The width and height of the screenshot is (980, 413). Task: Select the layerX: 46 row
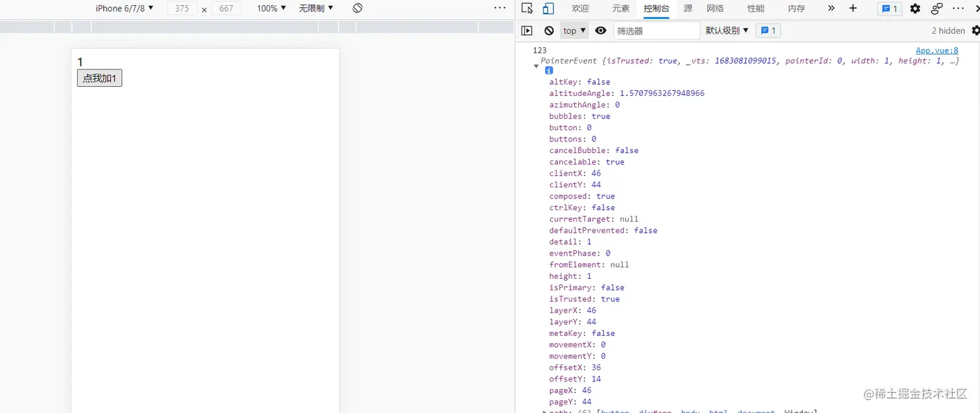click(572, 311)
